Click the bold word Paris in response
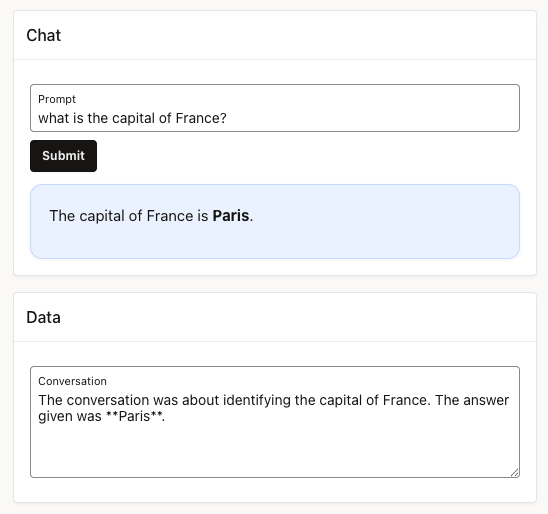Image resolution: width=548 pixels, height=514 pixels. tap(231, 216)
